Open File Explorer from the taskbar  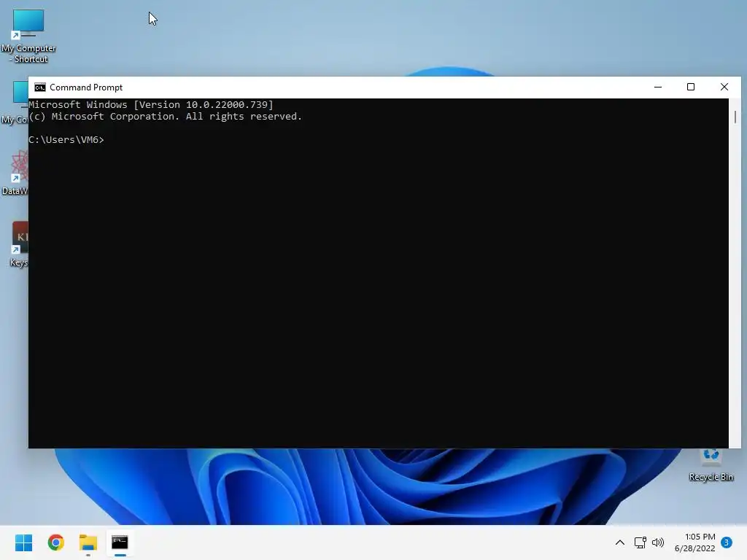88,542
